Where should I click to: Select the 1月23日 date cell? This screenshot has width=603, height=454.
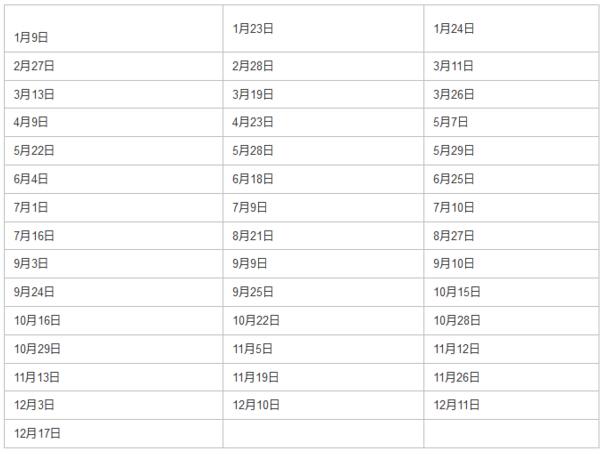pos(252,29)
